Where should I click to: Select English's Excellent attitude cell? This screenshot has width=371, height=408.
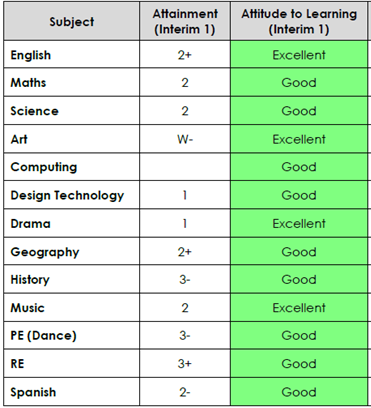(299, 55)
